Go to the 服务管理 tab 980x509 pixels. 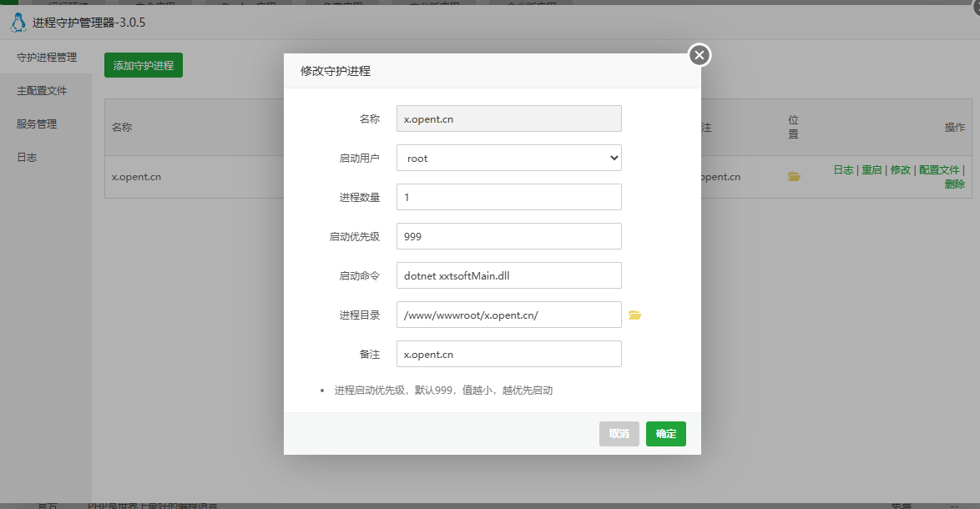(37, 124)
